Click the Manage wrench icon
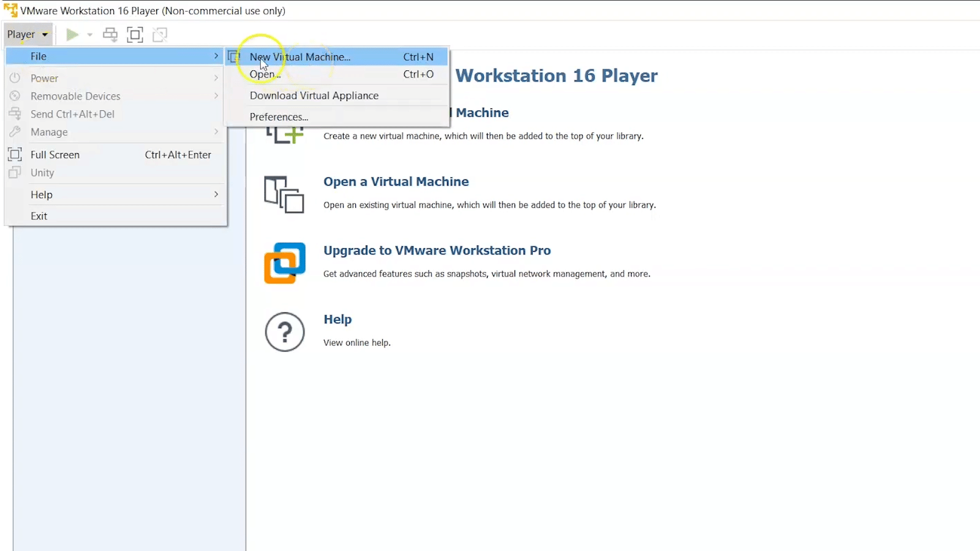The width and height of the screenshot is (980, 551). coord(15,131)
